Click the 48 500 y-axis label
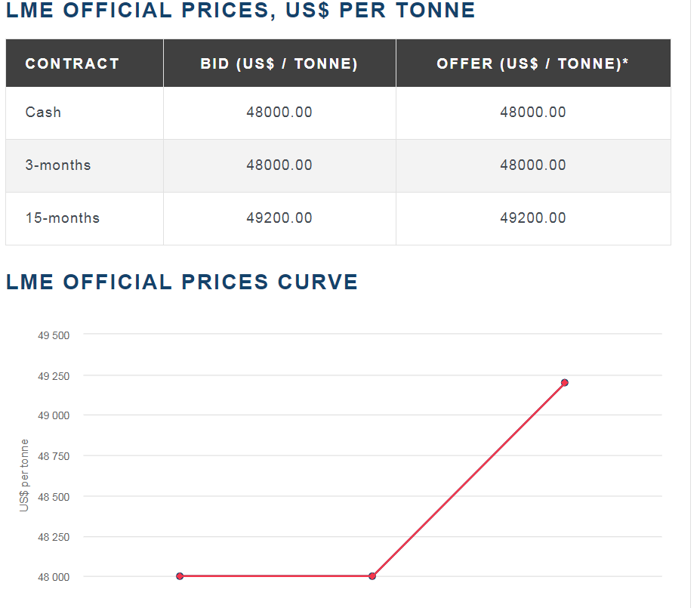700x608 pixels. (54, 497)
